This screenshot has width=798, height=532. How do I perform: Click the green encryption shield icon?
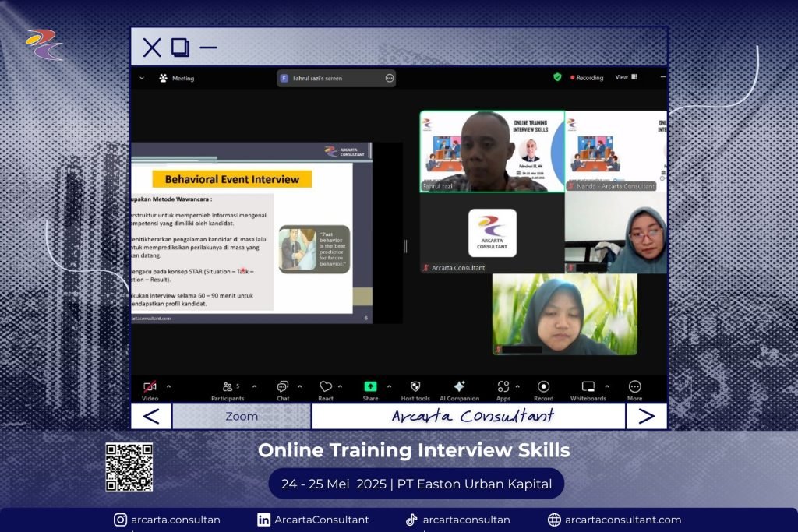(557, 77)
